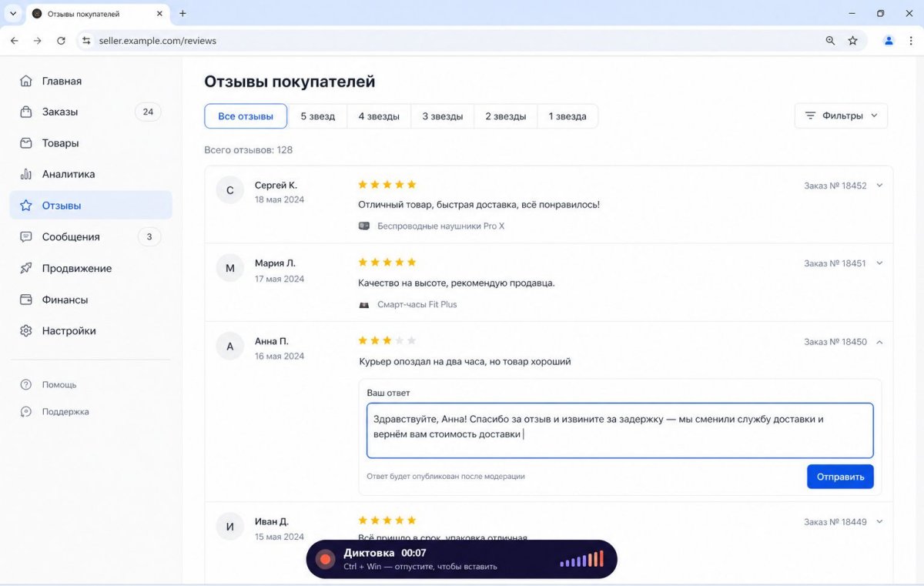Click the Диктовка 00:07 timer text
Image resolution: width=924 pixels, height=586 pixels.
[385, 553]
